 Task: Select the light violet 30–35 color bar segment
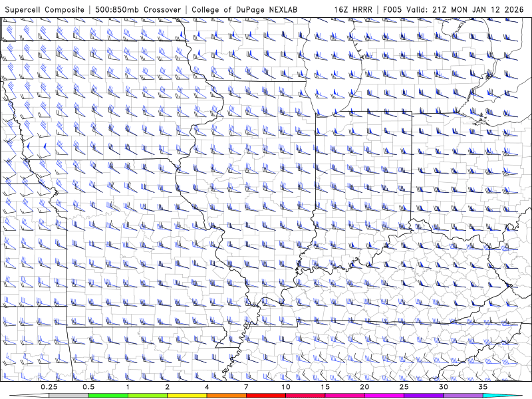pos(463,396)
